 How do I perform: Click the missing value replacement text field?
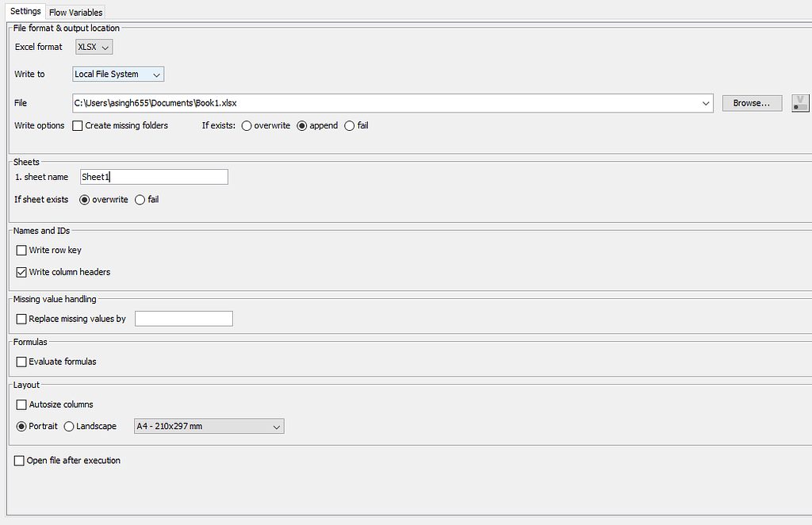(184, 319)
